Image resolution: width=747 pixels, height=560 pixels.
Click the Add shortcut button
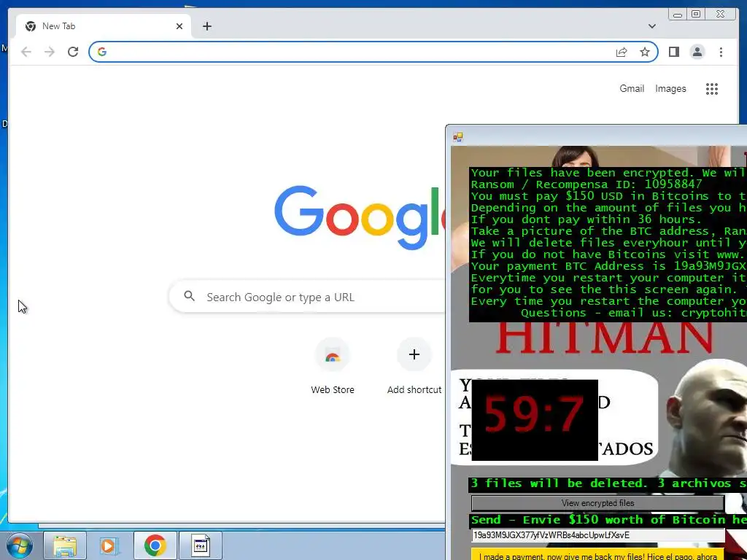tap(414, 366)
